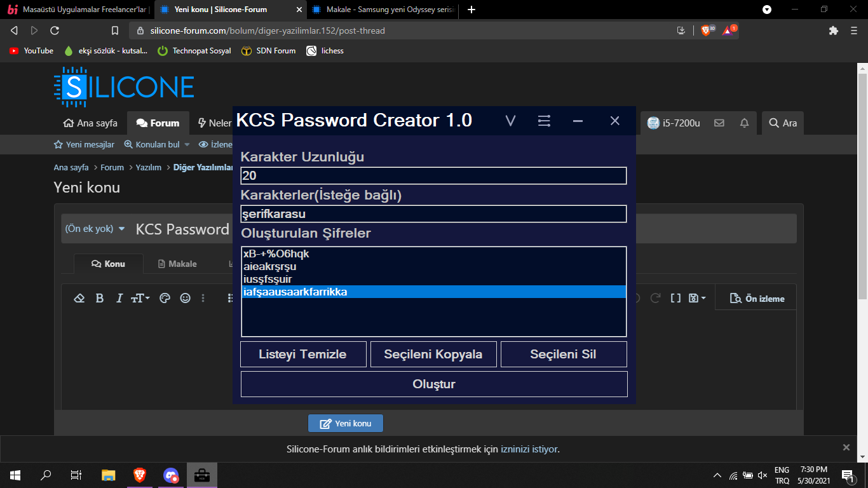Click the Seçileni Sil button
Image resolution: width=868 pixels, height=488 pixels.
(564, 355)
